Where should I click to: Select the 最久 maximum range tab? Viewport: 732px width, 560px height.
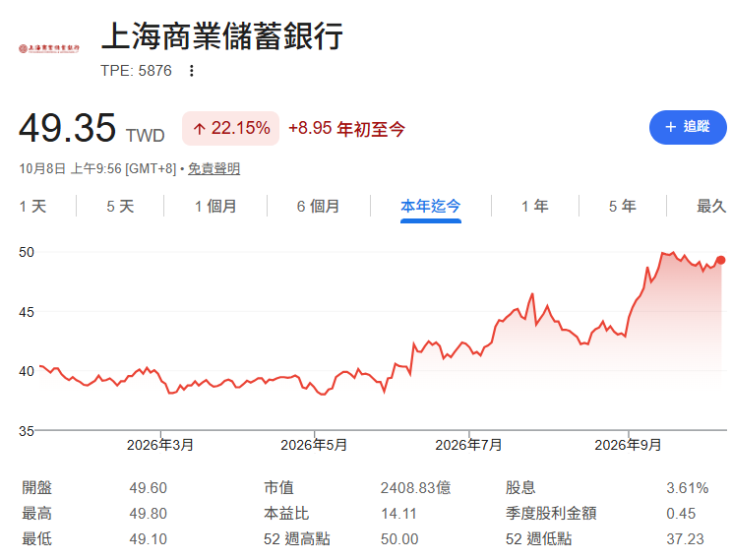[x=711, y=206]
